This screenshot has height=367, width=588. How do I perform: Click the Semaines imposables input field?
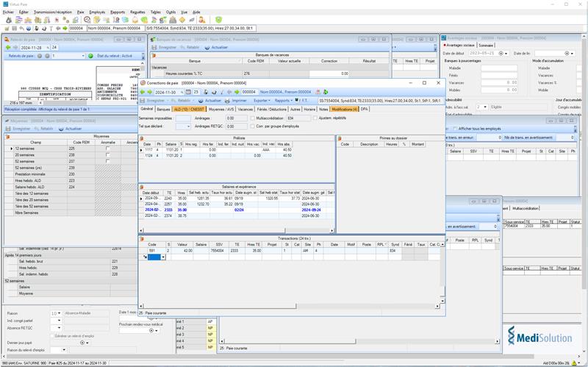pos(183,118)
